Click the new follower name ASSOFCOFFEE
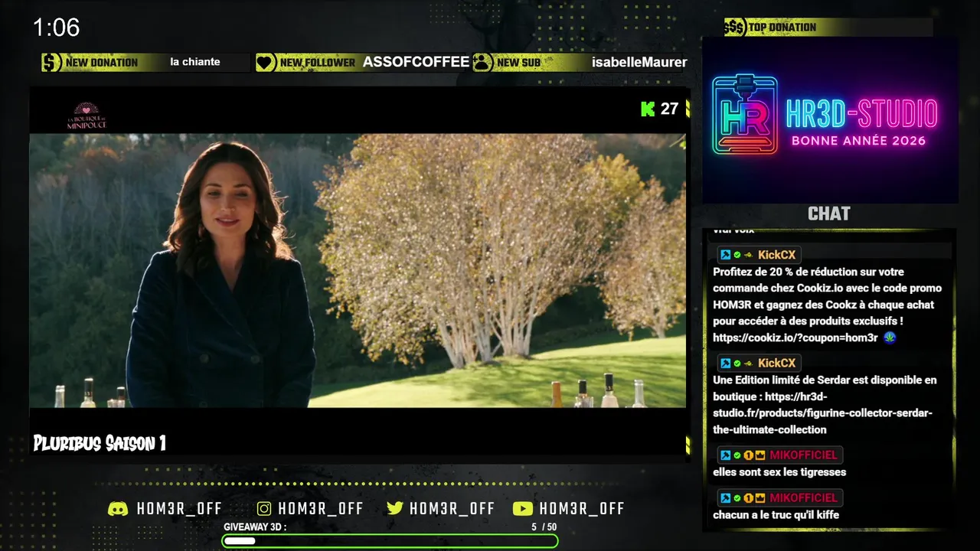The width and height of the screenshot is (980, 551). coord(416,62)
